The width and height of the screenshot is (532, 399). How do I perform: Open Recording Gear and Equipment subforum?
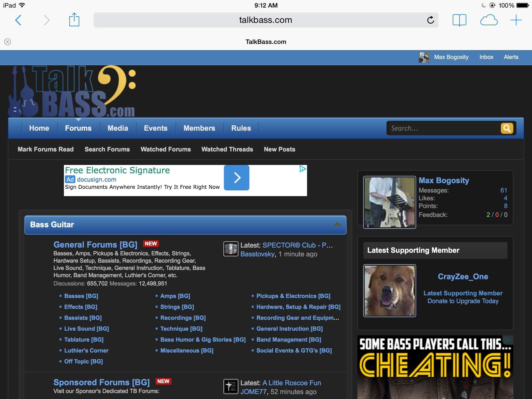point(298,318)
